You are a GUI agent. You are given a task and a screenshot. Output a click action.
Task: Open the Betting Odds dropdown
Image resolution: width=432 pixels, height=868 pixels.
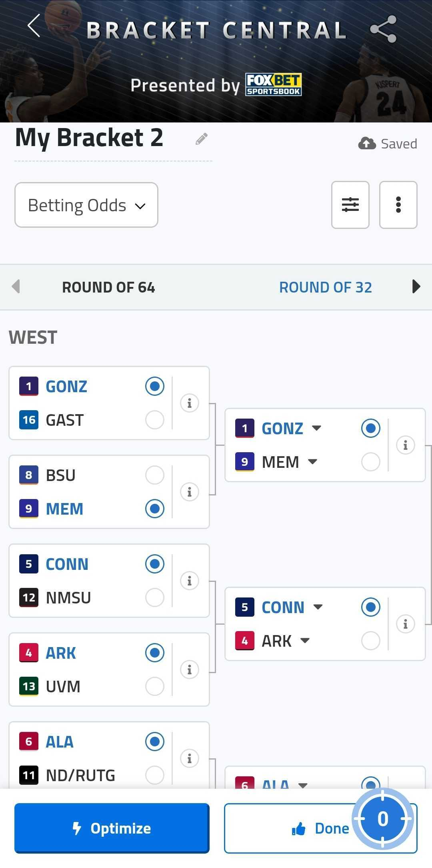pos(86,205)
